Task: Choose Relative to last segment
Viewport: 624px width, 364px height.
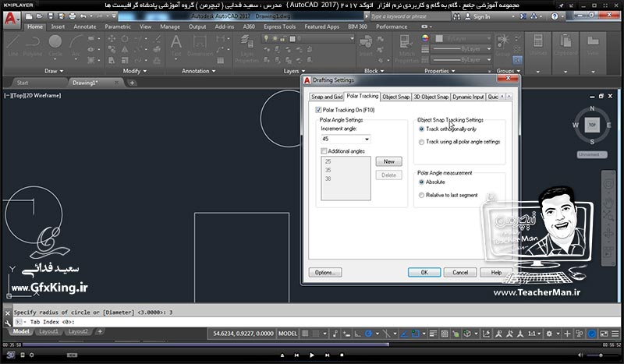Action: click(x=421, y=195)
